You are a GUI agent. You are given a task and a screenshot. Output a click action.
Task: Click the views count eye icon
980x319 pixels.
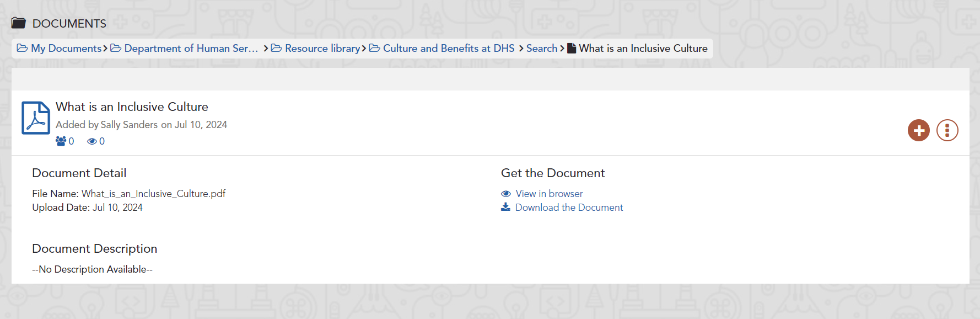point(92,141)
